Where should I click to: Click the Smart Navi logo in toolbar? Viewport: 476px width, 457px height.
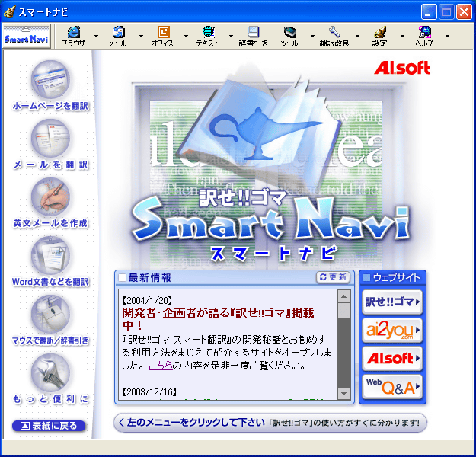(26, 37)
